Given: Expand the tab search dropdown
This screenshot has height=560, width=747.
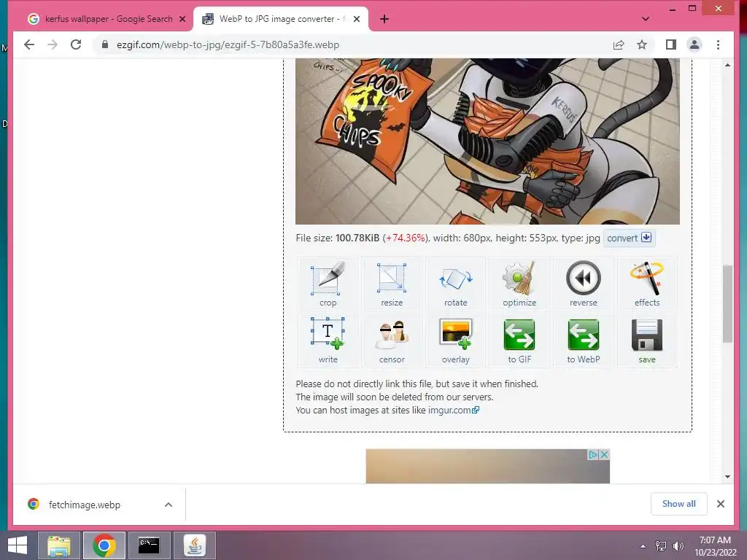Looking at the screenshot, I should point(645,19).
